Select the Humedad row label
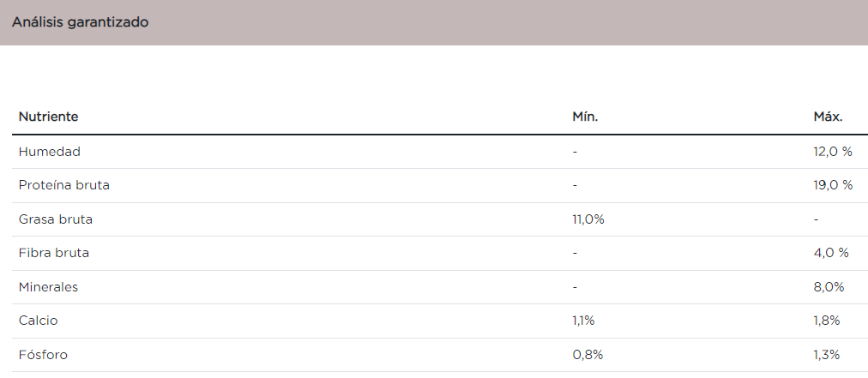The image size is (868, 378). click(50, 152)
